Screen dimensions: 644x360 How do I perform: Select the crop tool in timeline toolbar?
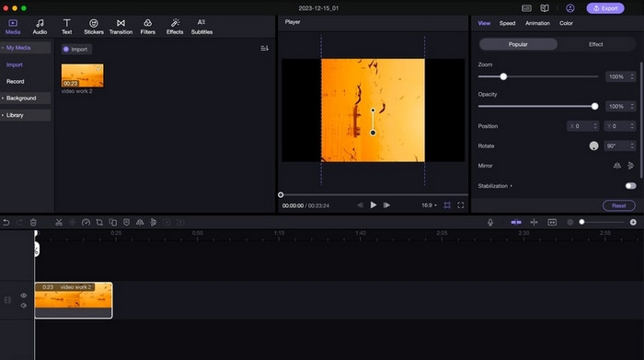click(x=99, y=222)
